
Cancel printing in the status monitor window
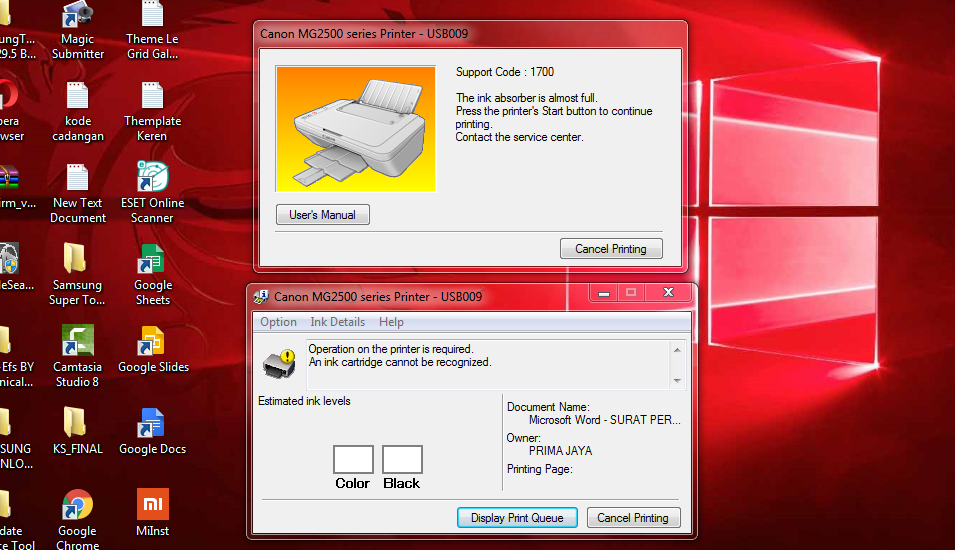(633, 518)
